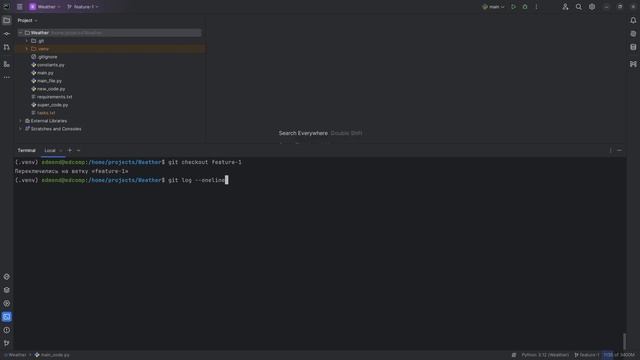Select the .gitignore file
Viewport: 640px width, 360px height.
click(x=44, y=57)
